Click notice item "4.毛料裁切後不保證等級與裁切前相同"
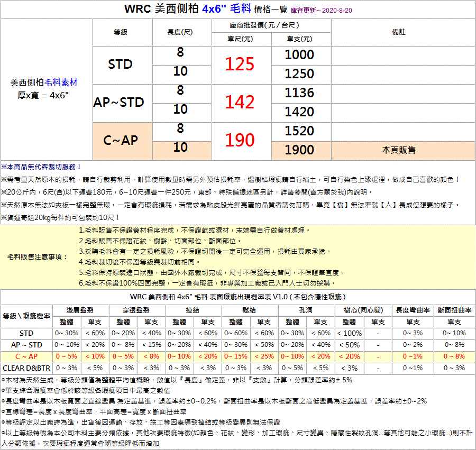 (x=140, y=262)
